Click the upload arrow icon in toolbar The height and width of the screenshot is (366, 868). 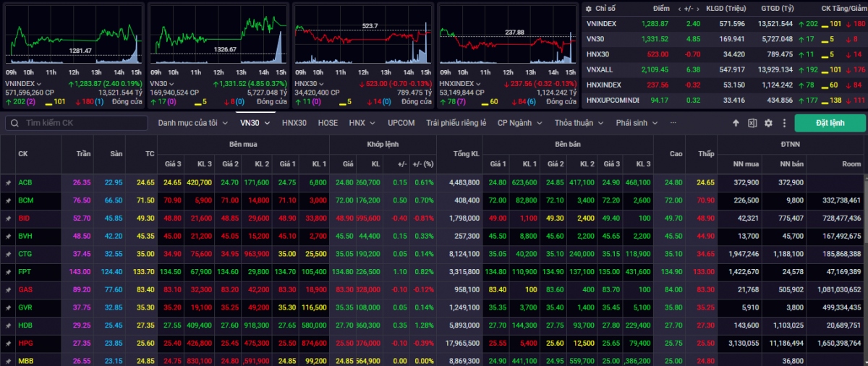736,123
